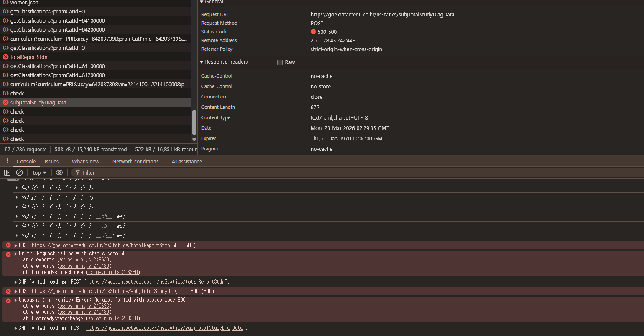Enable the Raw response headers checkbox
The image size is (644, 336).
pyautogui.click(x=280, y=62)
